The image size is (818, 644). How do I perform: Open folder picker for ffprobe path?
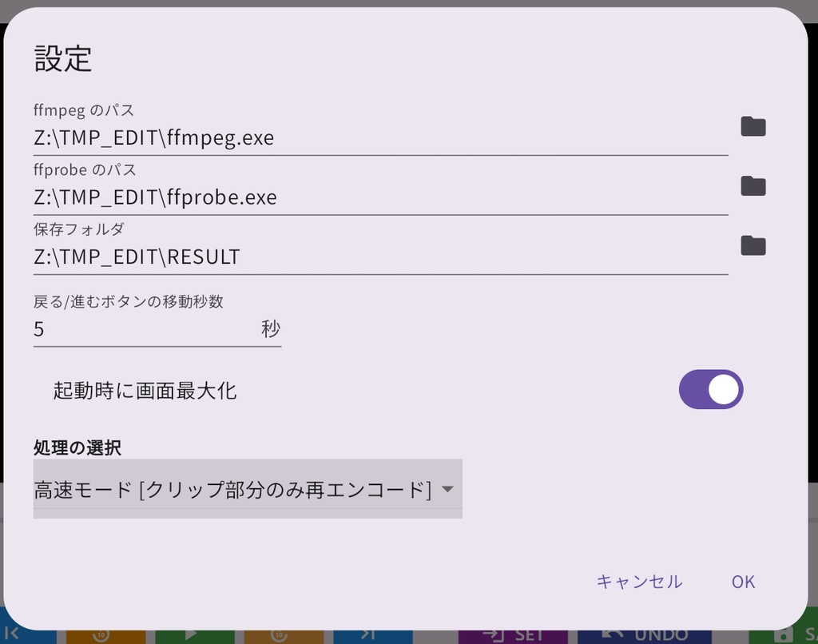coord(752,186)
